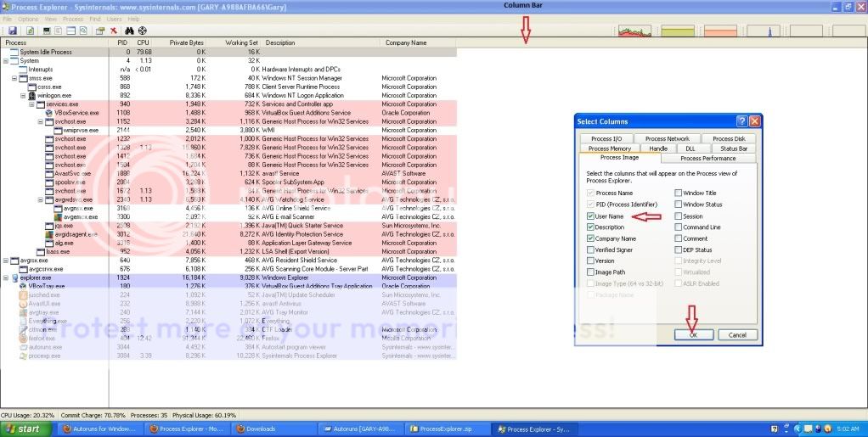
Task: Toggle the Show Process Tree toolbar icon
Action: (58, 31)
